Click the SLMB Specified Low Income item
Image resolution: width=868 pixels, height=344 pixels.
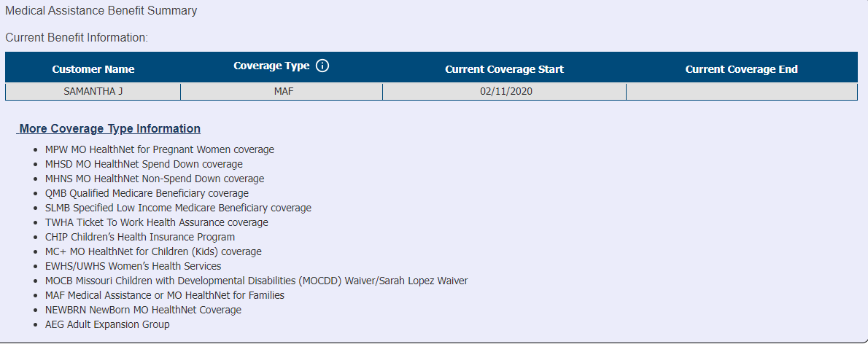coord(178,208)
